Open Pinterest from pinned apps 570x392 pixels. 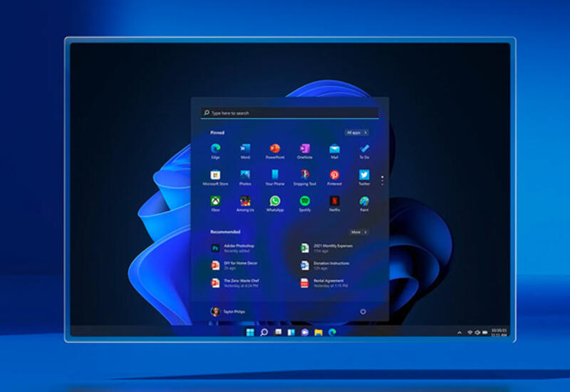[x=334, y=177]
